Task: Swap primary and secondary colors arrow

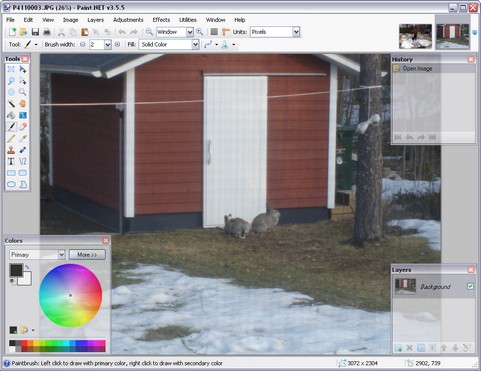Action: (x=27, y=267)
